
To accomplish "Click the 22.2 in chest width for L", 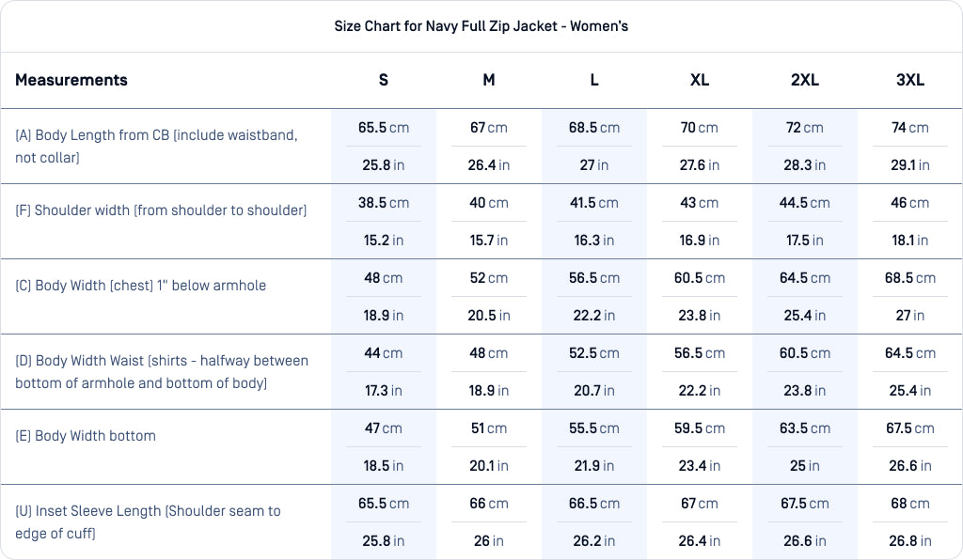I will pos(594,316).
